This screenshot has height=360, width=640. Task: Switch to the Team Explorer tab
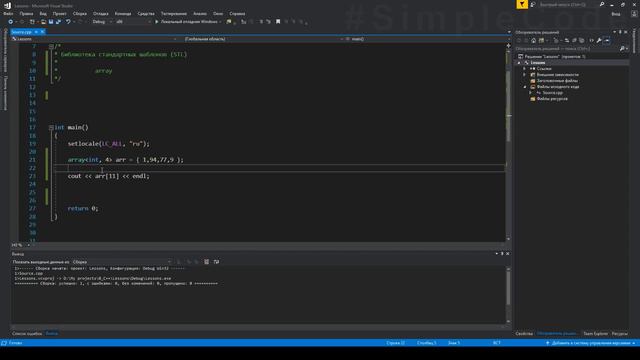[595, 334]
